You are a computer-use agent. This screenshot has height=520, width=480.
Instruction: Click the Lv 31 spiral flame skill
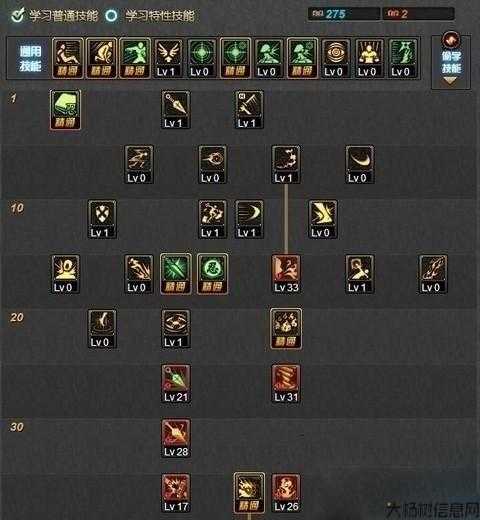[x=286, y=384]
